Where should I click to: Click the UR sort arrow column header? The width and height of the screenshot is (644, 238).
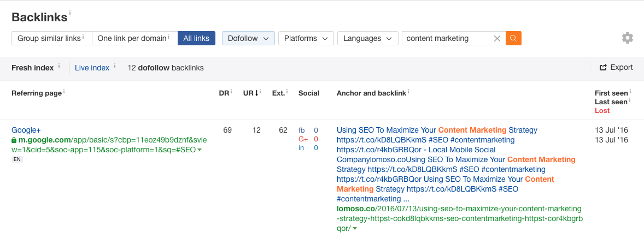click(x=250, y=93)
